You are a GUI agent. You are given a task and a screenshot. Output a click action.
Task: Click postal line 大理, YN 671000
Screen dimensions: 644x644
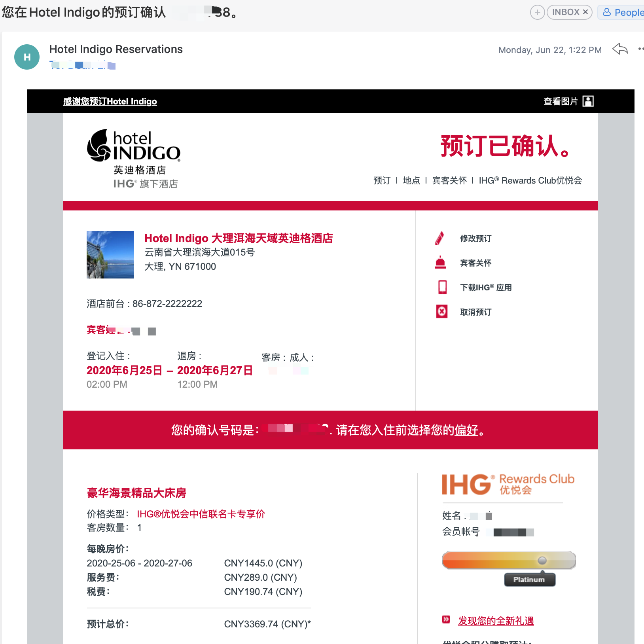click(180, 267)
